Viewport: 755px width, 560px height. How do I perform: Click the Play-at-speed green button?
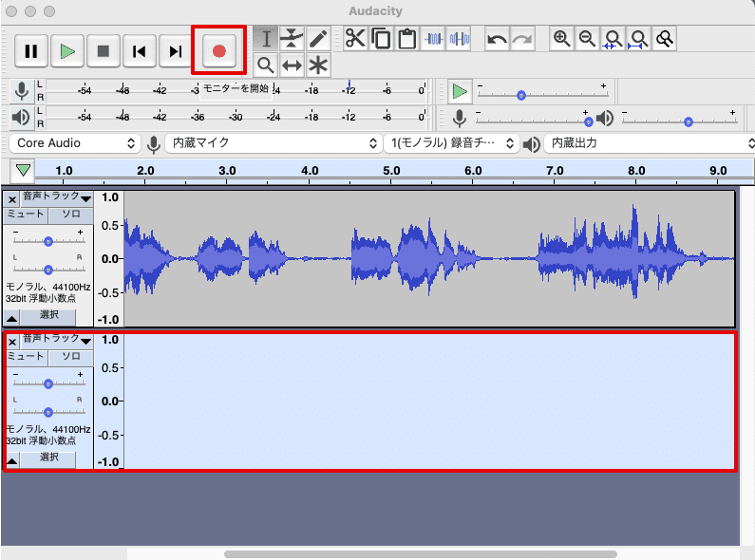tap(460, 91)
